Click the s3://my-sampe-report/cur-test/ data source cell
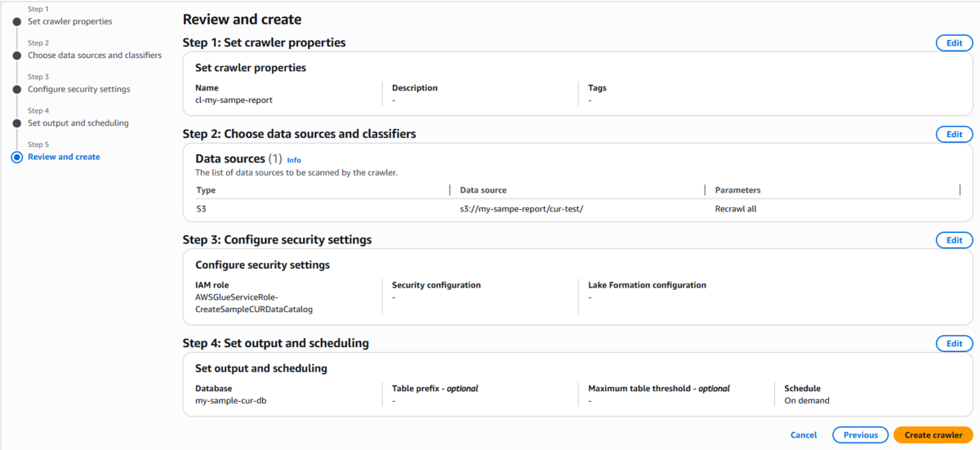 [x=521, y=209]
